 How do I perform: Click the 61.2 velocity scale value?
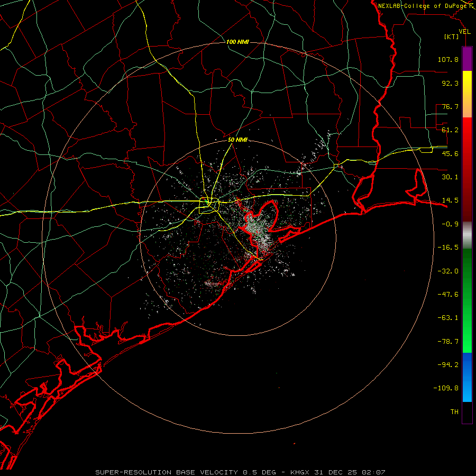[x=450, y=130]
